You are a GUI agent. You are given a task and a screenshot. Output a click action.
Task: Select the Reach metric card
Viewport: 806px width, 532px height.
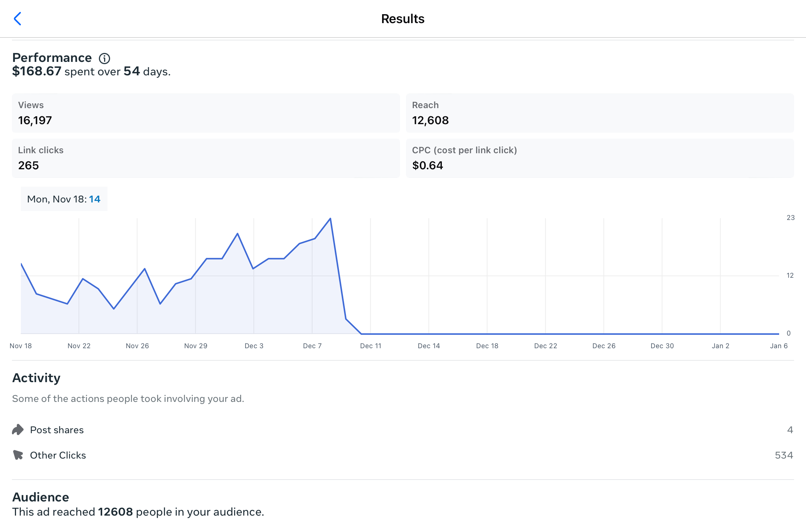tap(600, 113)
